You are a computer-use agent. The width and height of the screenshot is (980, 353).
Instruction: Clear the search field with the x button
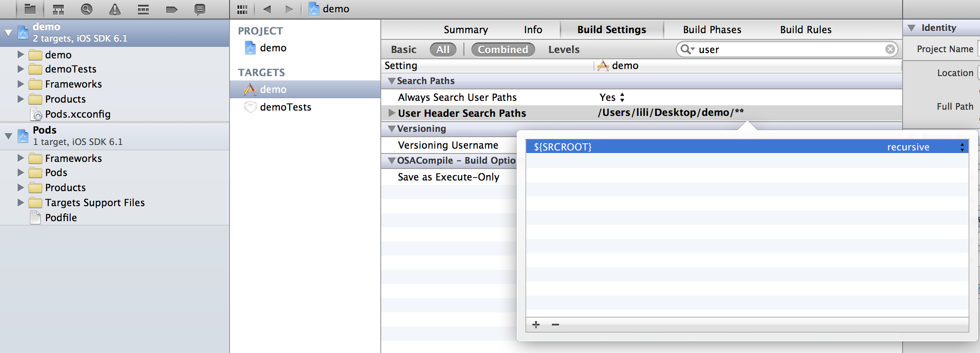coord(890,49)
